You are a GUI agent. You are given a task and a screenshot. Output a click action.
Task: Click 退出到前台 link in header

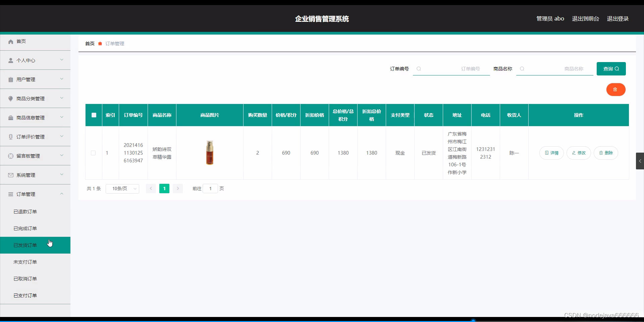pos(586,19)
